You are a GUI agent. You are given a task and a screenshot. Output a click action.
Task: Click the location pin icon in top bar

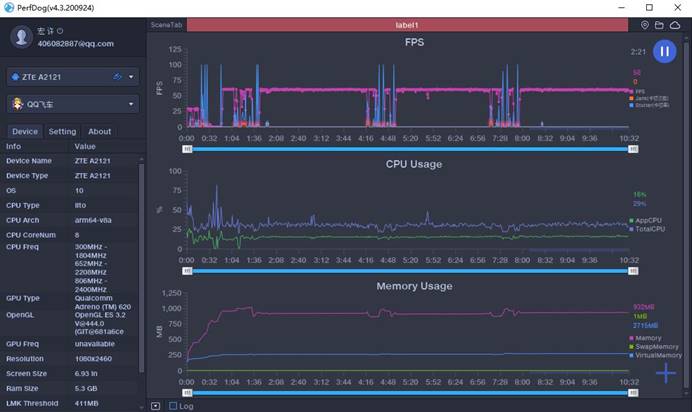645,25
